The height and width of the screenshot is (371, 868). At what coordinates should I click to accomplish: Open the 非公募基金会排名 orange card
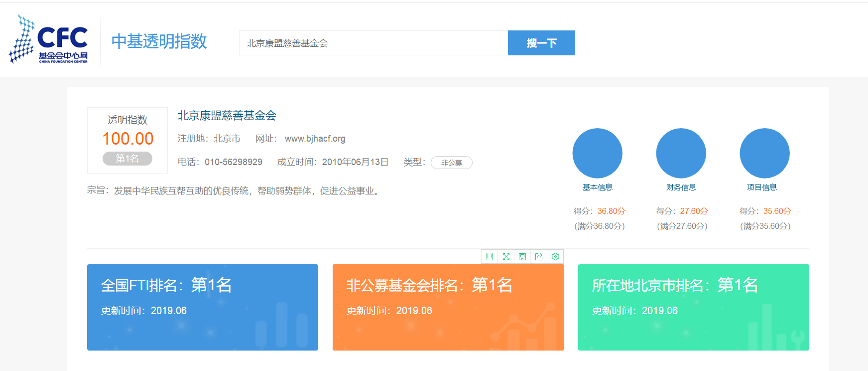[x=448, y=307]
